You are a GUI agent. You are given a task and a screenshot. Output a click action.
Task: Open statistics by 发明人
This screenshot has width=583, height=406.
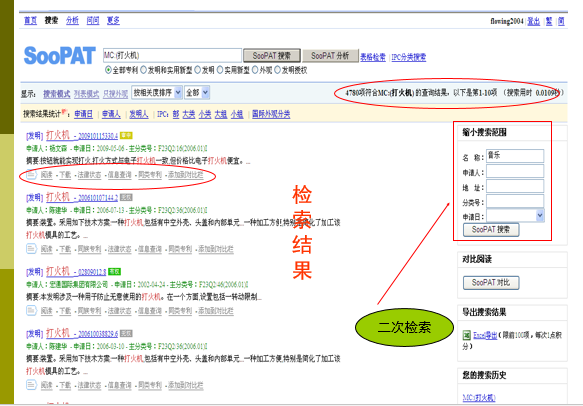click(139, 114)
